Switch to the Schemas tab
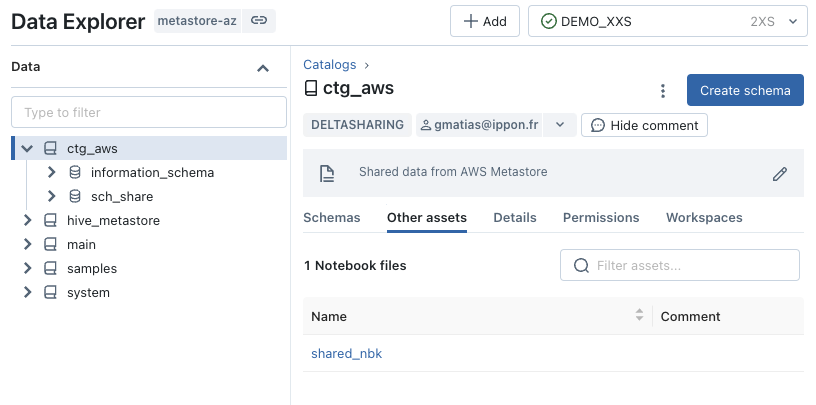The height and width of the screenshot is (405, 816). [332, 218]
